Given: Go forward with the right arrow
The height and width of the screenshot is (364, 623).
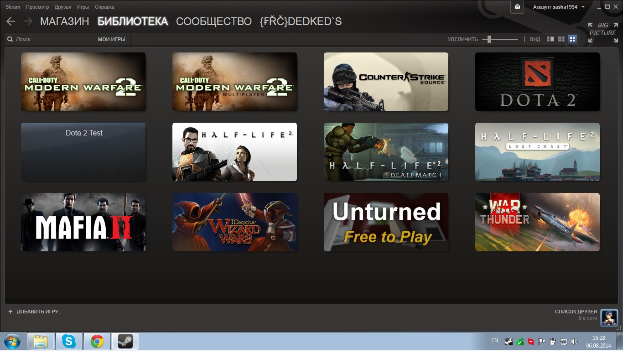Looking at the screenshot, I should coord(28,21).
